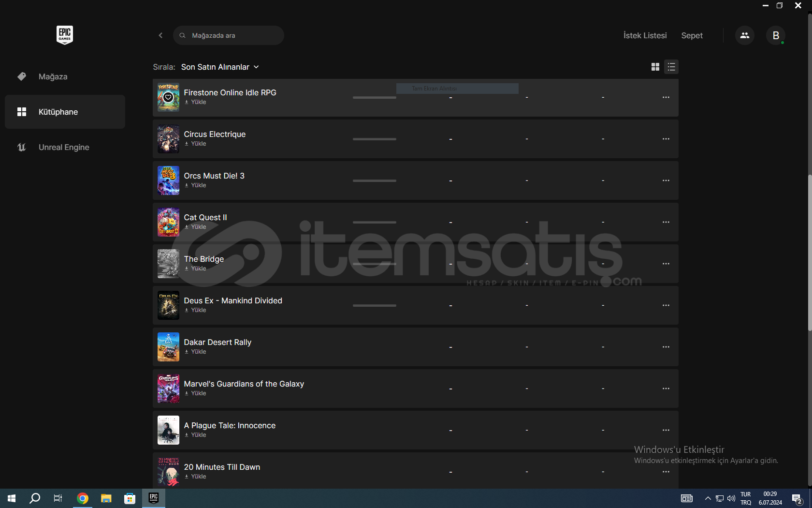
Task: Click the Circus Electrique cover thumbnail
Action: click(168, 139)
